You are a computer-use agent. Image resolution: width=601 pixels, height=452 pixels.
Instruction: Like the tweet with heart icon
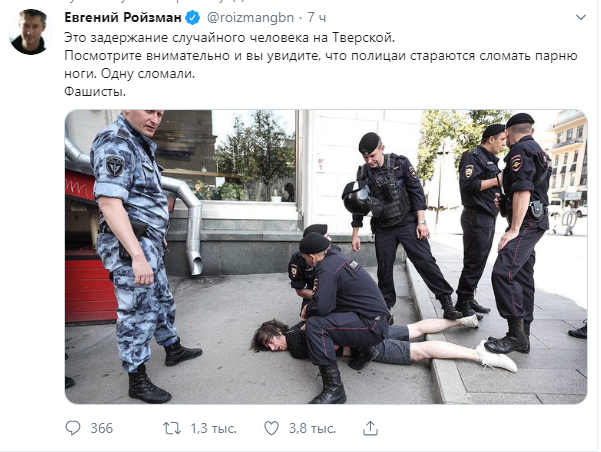click(x=271, y=428)
